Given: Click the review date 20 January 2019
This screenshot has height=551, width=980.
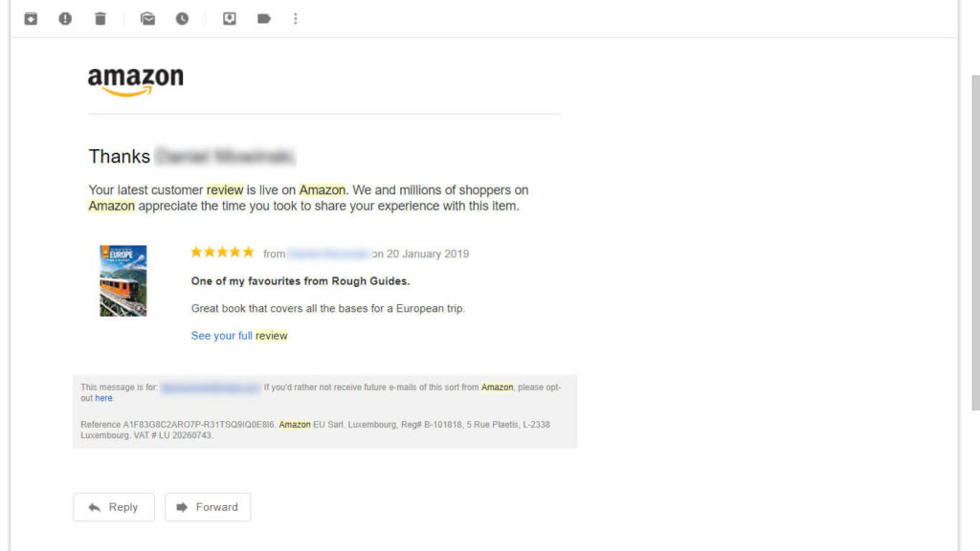Looking at the screenshot, I should pos(428,253).
